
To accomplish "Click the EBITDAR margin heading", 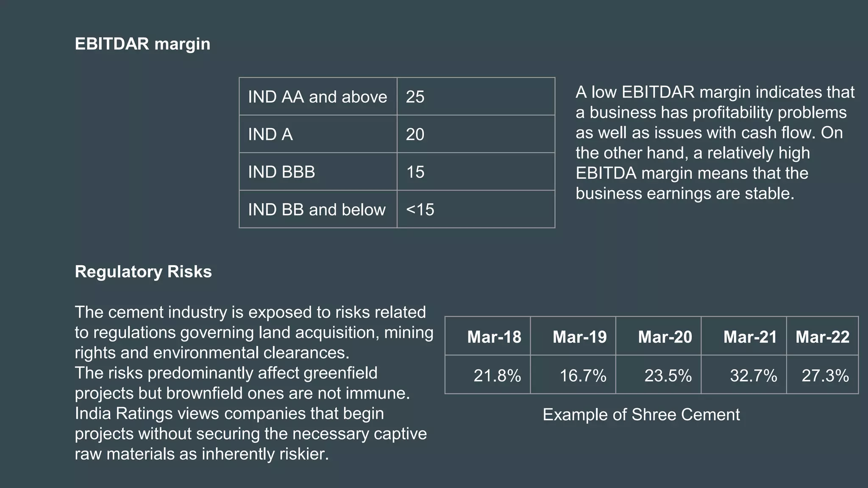I will tap(142, 44).
